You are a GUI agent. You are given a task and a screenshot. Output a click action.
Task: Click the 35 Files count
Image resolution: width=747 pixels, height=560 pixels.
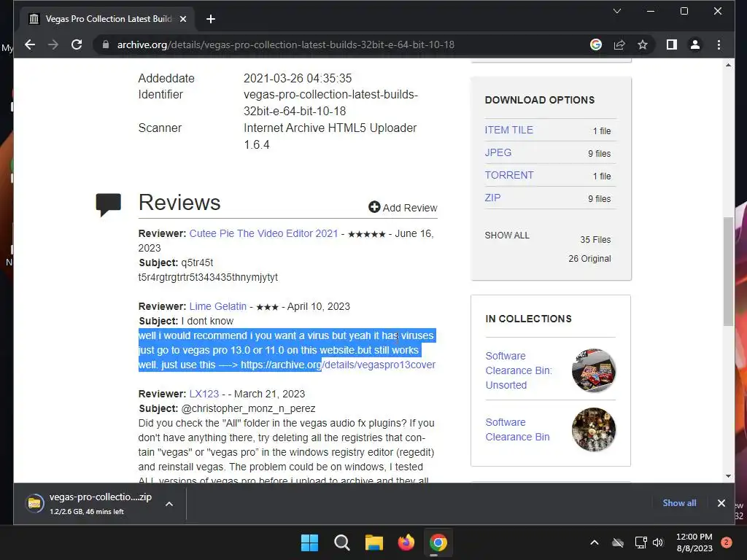pyautogui.click(x=595, y=239)
